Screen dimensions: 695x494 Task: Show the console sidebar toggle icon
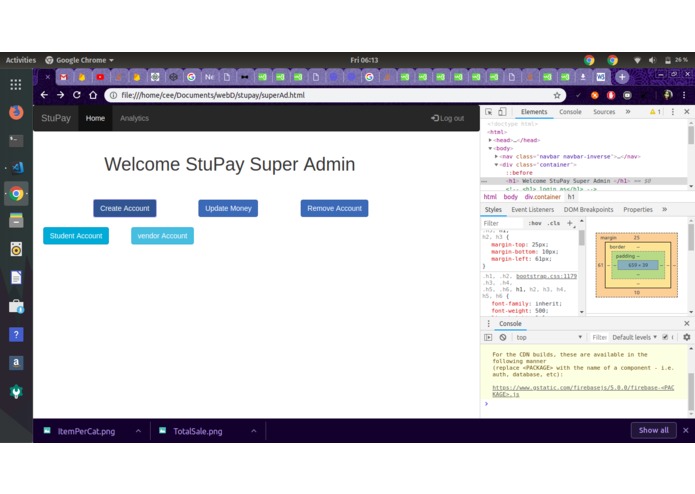click(x=488, y=337)
